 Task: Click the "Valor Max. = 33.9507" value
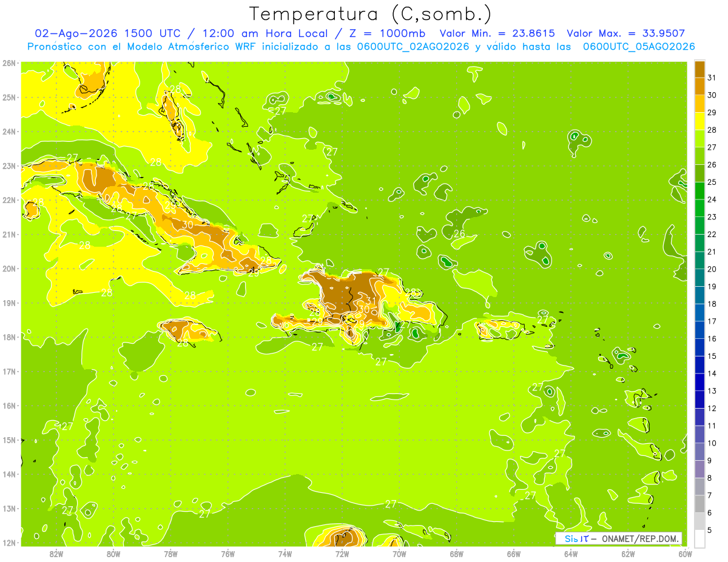(x=626, y=33)
